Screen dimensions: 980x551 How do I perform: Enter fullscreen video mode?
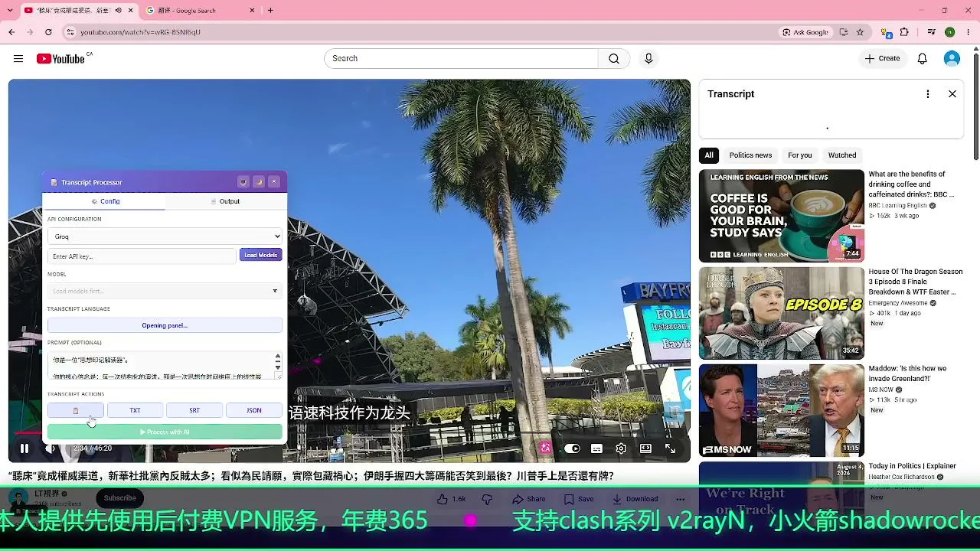670,448
